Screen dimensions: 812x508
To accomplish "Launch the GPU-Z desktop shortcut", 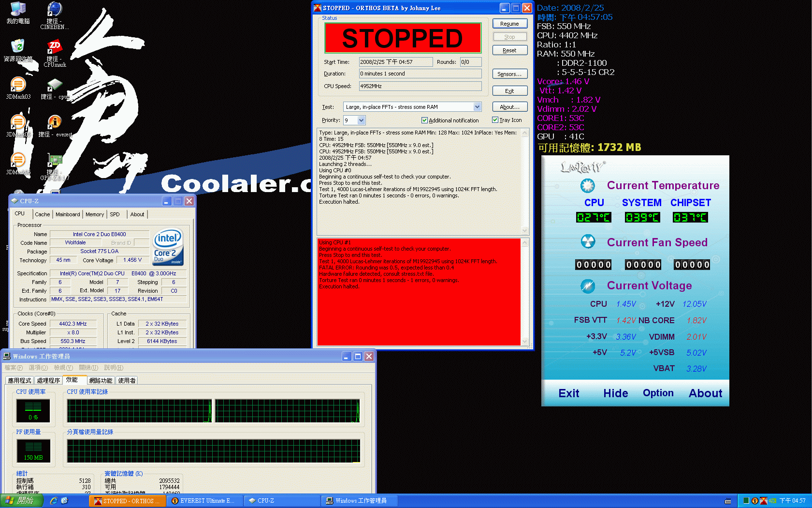I will 55,166.
